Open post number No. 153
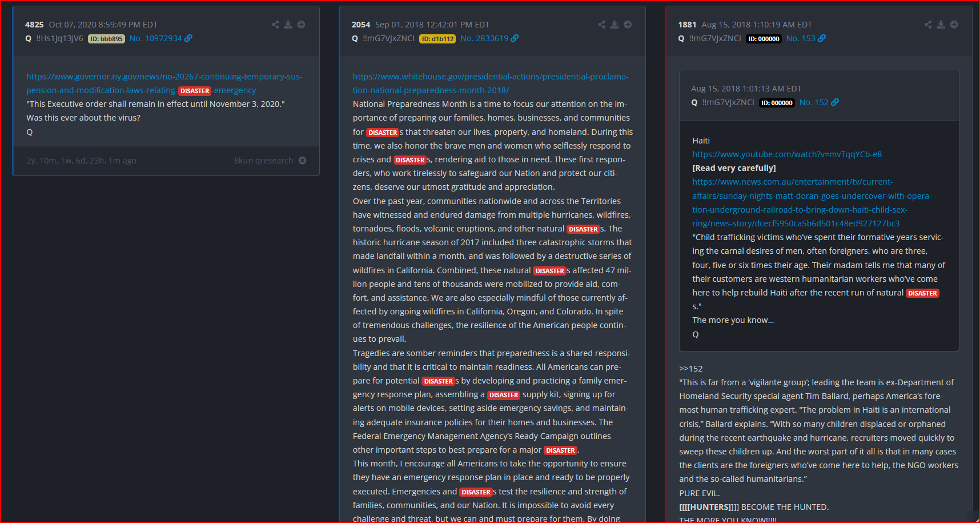980x523 pixels. coord(801,38)
